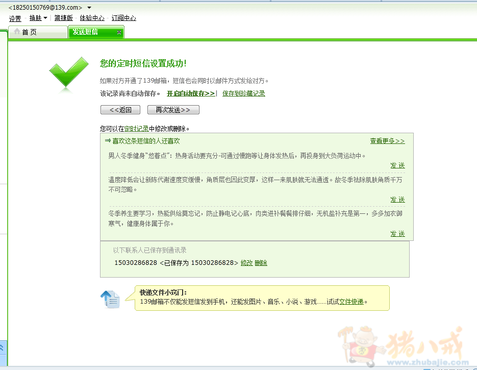
Task: Close the 发送短信 tab
Action: [x=119, y=32]
